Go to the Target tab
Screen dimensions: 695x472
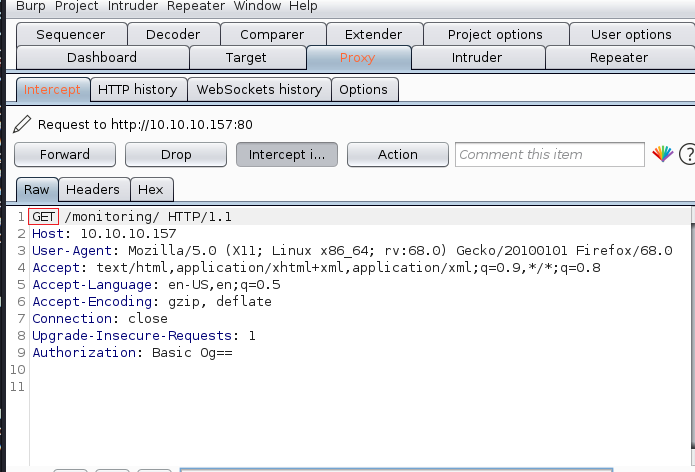pos(246,57)
